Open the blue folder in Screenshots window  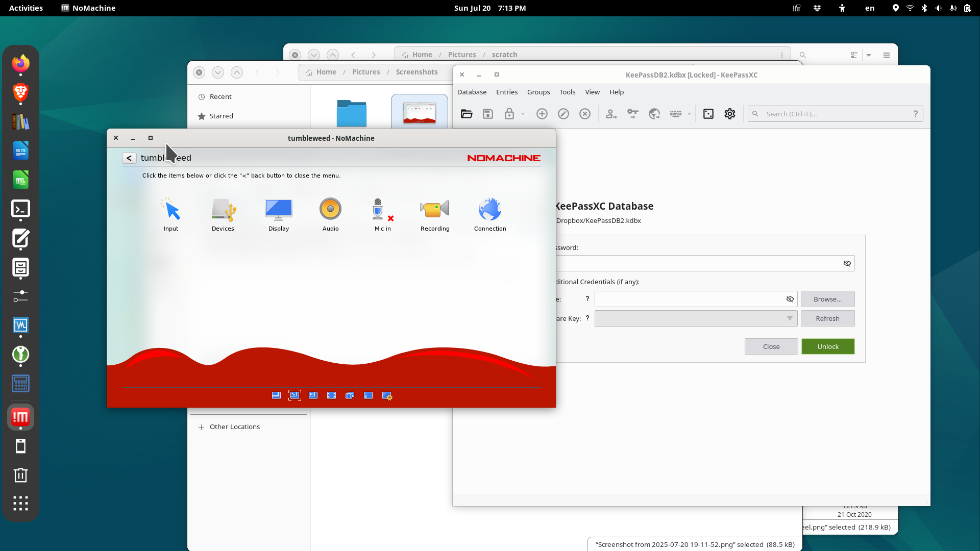[352, 113]
